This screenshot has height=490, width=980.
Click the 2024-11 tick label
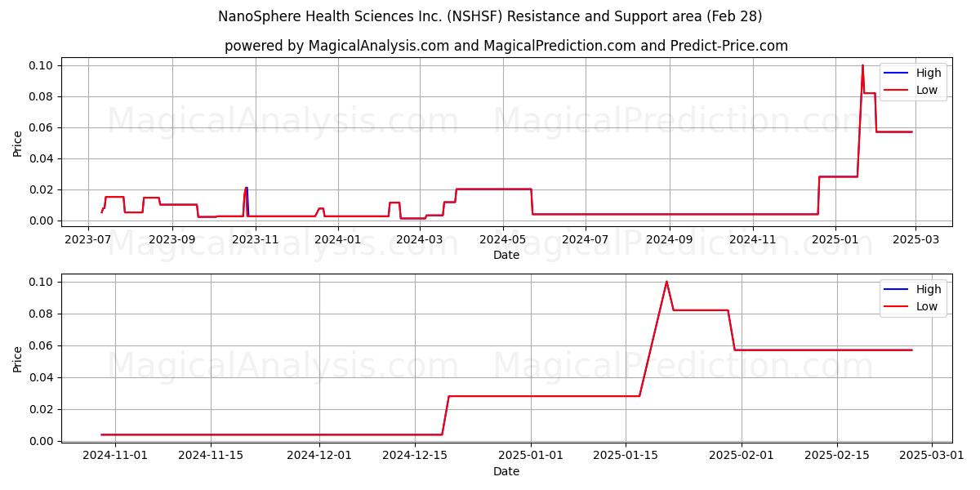(753, 239)
